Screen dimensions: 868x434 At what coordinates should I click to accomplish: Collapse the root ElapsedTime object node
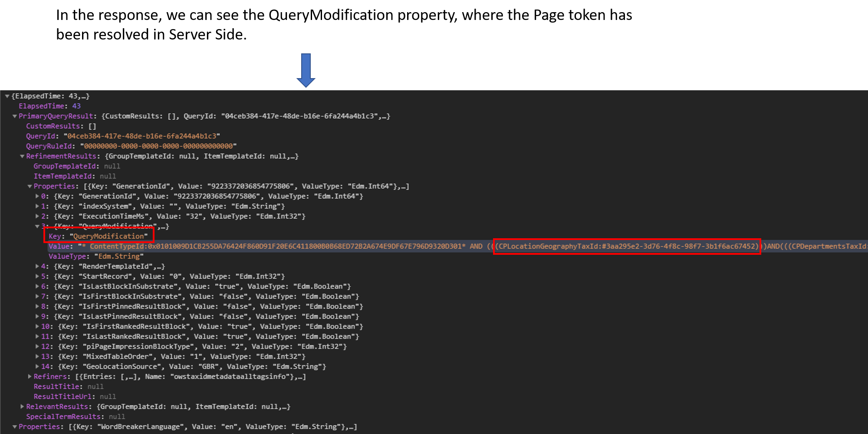[7, 96]
